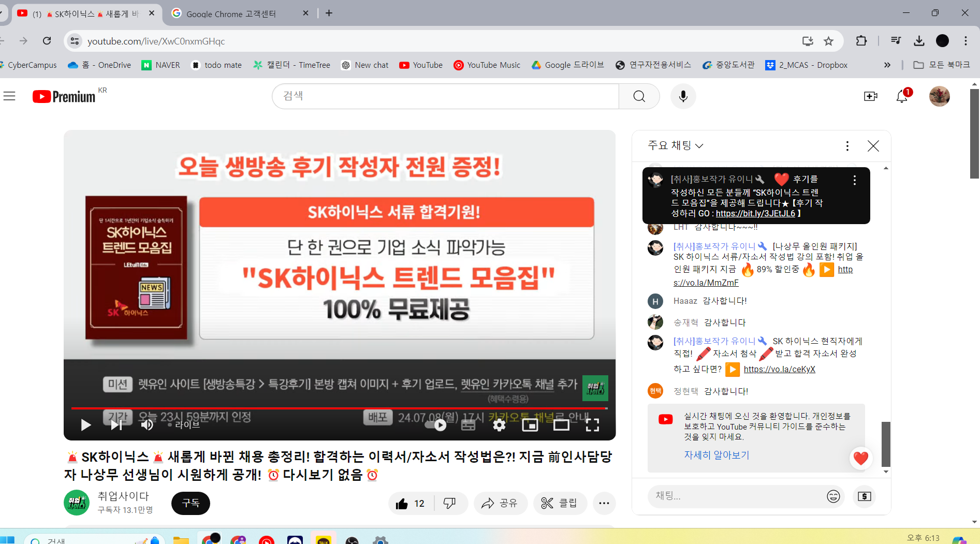The height and width of the screenshot is (544, 980).
Task: Open a new browser tab
Action: 329,13
